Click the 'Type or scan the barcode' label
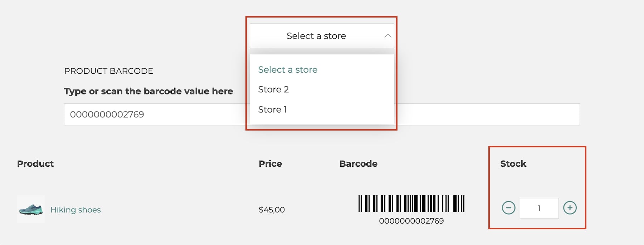Viewport: 644px width, 245px height. (148, 91)
